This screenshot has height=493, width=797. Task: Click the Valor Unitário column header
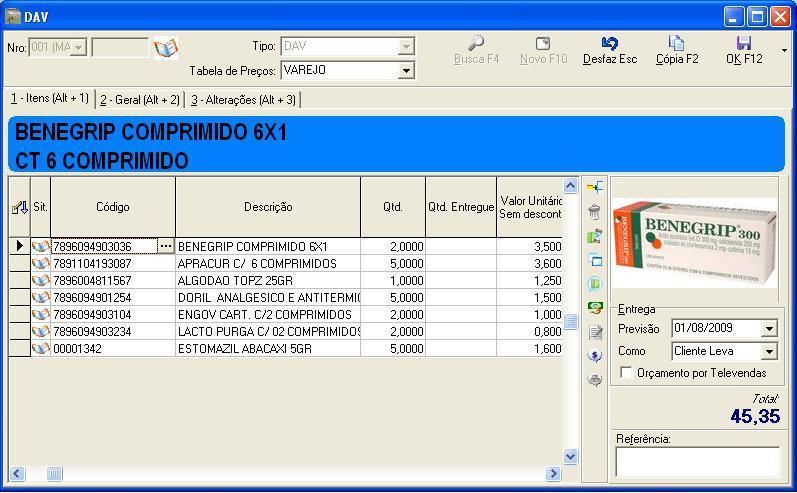(530, 207)
